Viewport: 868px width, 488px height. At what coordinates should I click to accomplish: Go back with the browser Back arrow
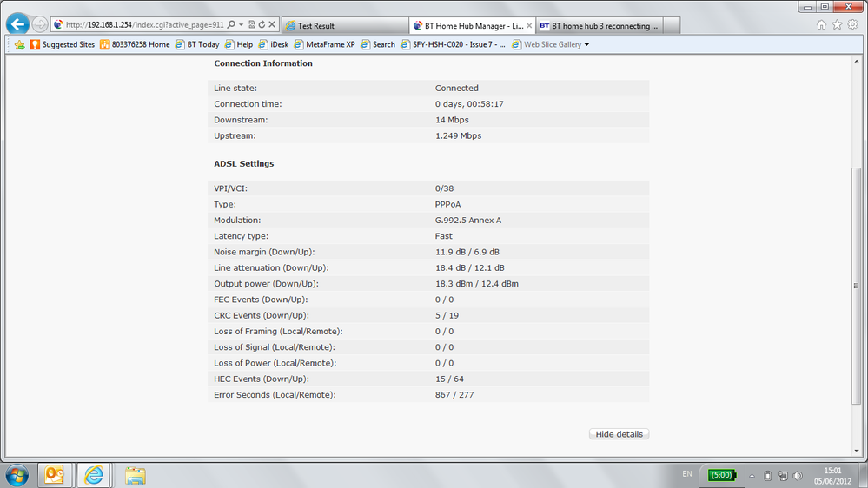17,23
